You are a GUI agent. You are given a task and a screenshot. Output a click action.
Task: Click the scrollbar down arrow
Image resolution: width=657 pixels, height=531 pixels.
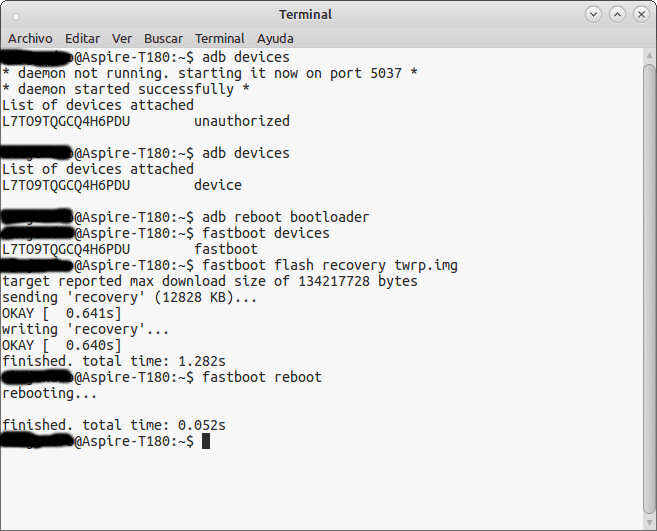coord(649,523)
